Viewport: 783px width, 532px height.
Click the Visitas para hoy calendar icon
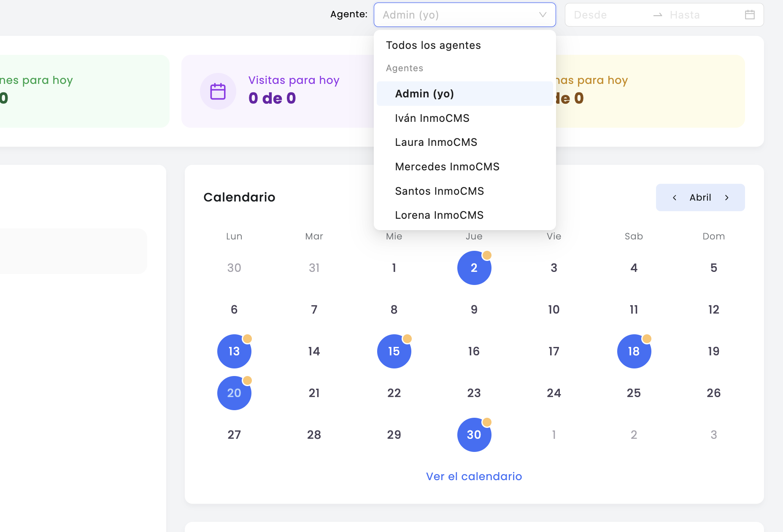[x=218, y=91]
